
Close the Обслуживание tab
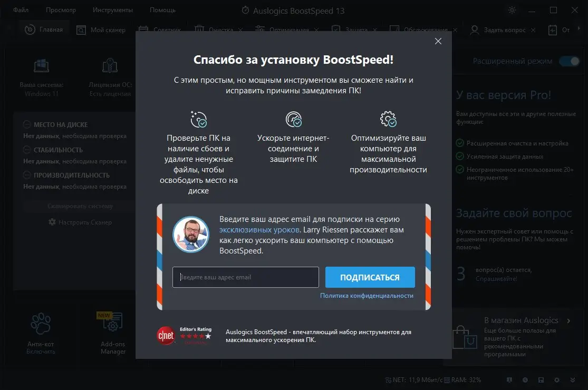[x=455, y=30]
